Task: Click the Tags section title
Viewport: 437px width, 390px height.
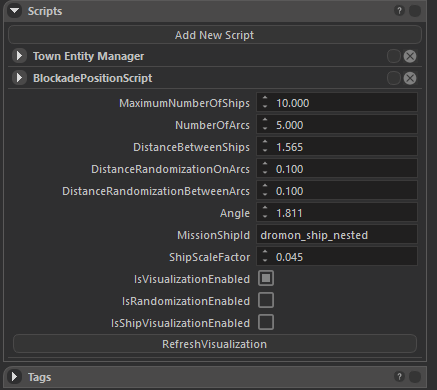Action: [x=39, y=377]
